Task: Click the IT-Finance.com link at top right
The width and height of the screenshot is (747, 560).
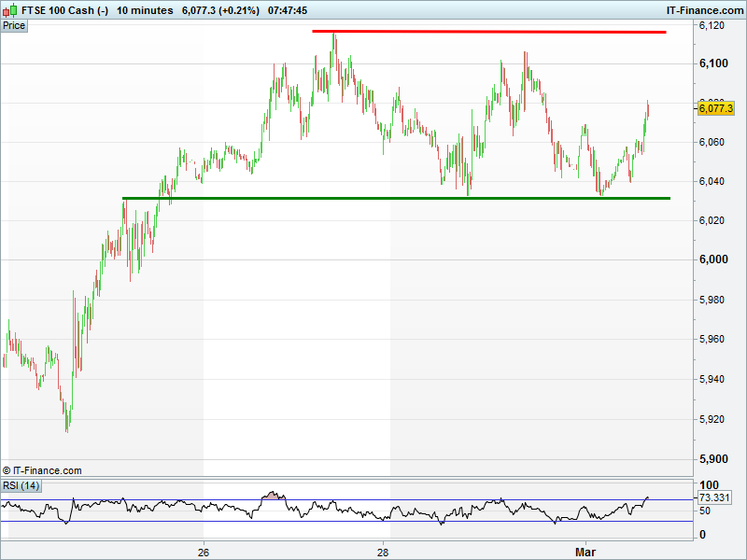Action: click(705, 10)
